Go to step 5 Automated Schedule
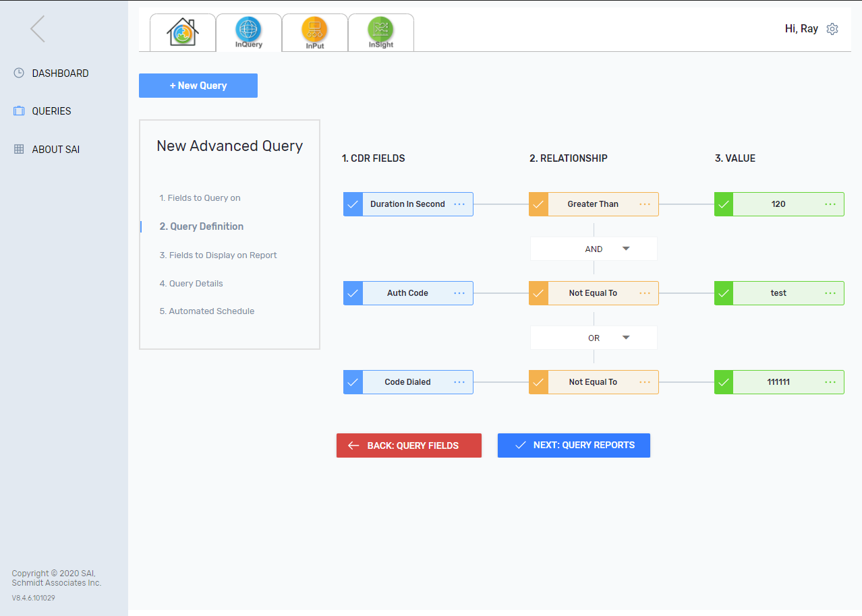 (x=206, y=311)
